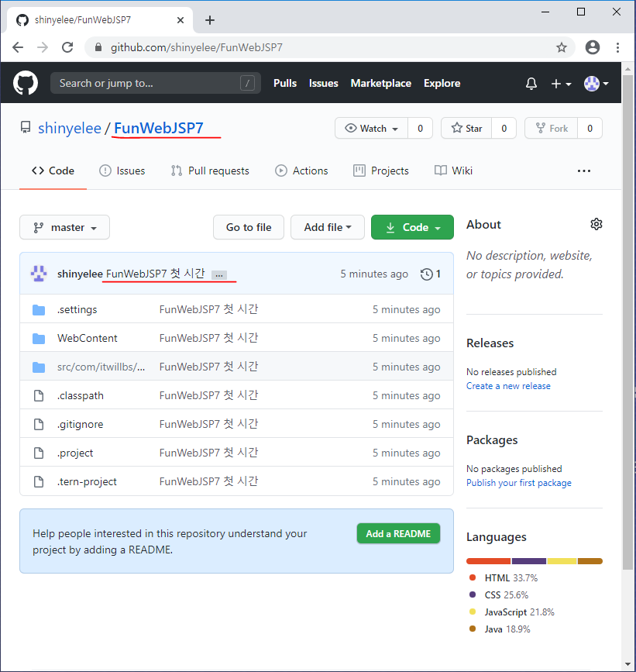Open the shinyelee owner link
The height and width of the screenshot is (672, 636).
coord(70,128)
